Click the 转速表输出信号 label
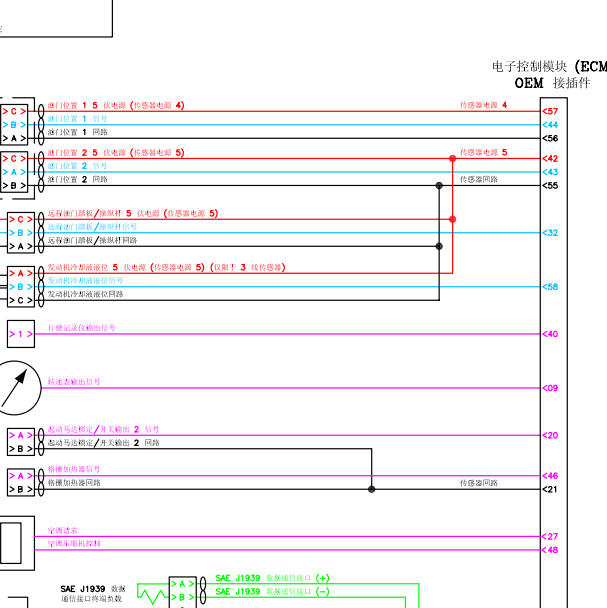The image size is (607, 608). click(x=74, y=382)
